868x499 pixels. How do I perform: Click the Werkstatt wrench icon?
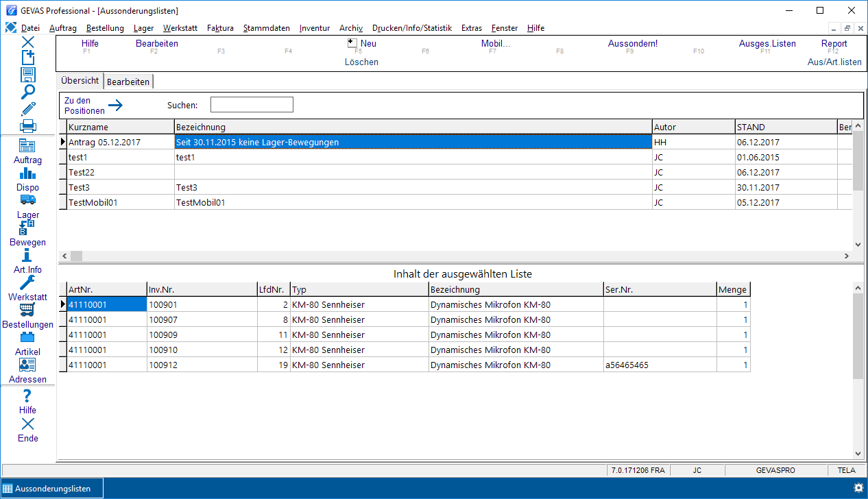coord(28,282)
